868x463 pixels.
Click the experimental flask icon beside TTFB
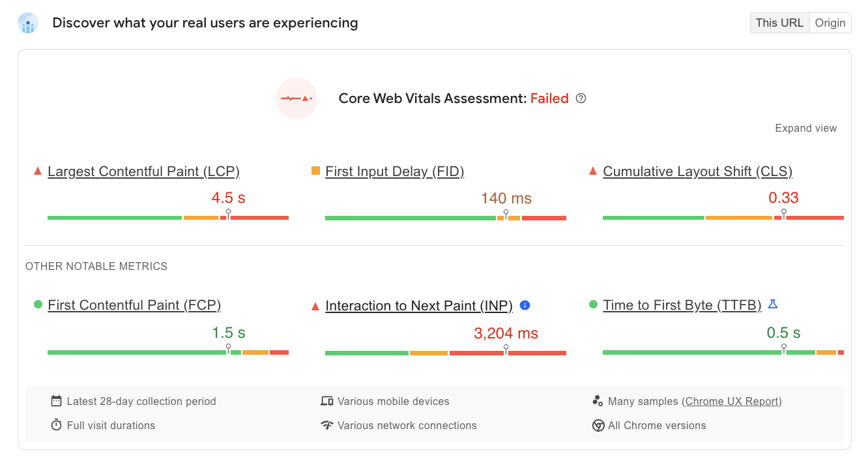tap(773, 304)
